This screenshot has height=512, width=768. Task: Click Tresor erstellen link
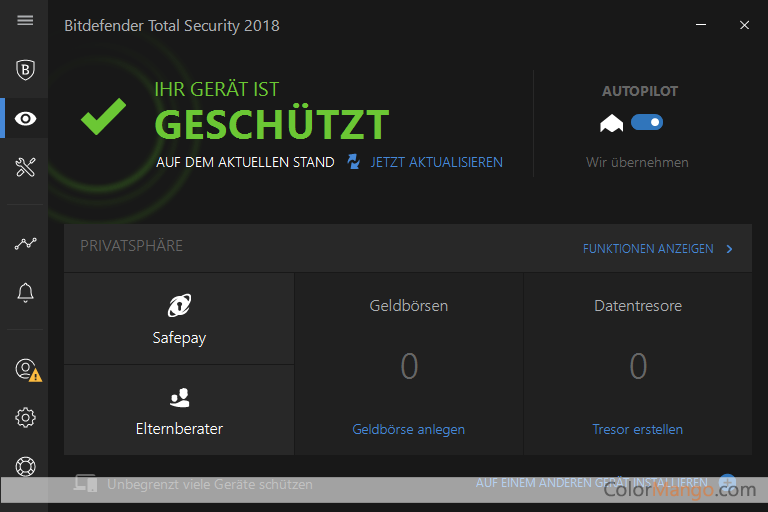pyautogui.click(x=637, y=429)
